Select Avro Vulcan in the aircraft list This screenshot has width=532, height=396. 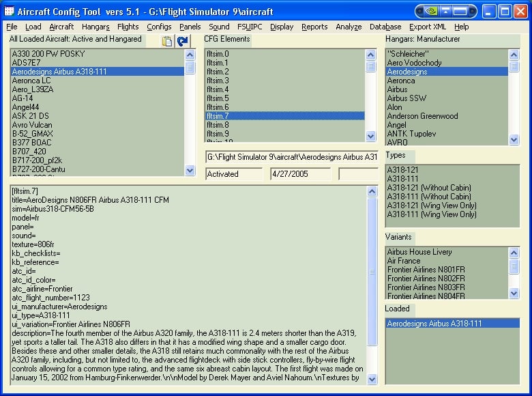click(33, 124)
